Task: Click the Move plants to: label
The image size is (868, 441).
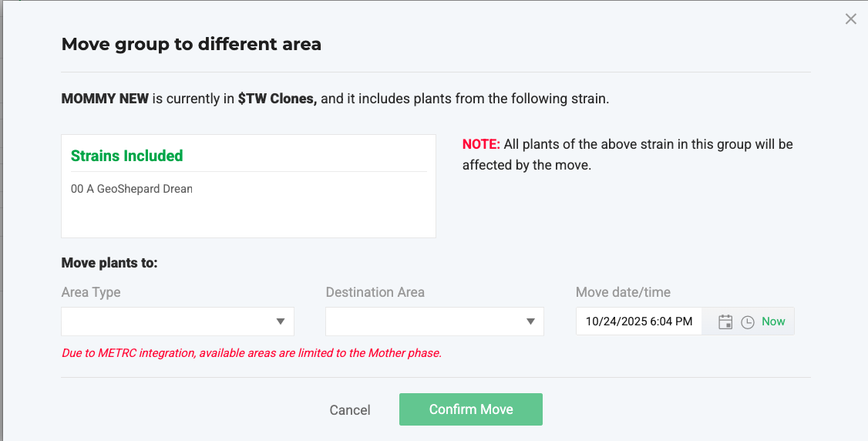Action: 109,263
